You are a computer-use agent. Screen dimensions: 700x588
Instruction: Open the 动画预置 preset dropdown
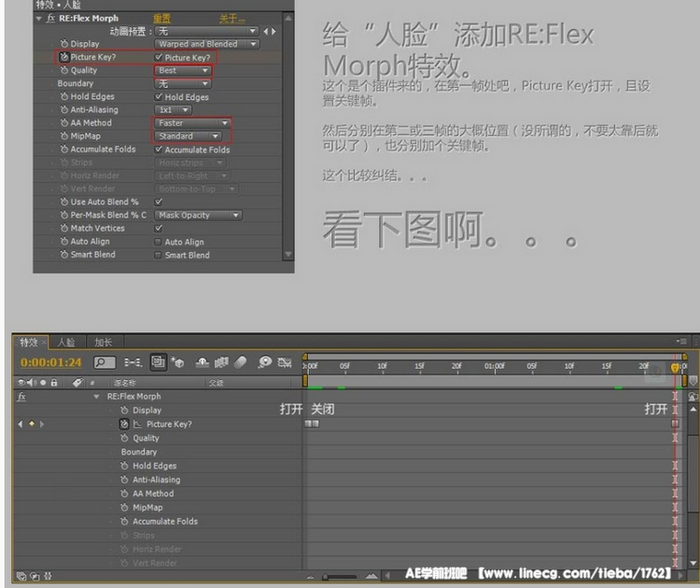point(206,31)
